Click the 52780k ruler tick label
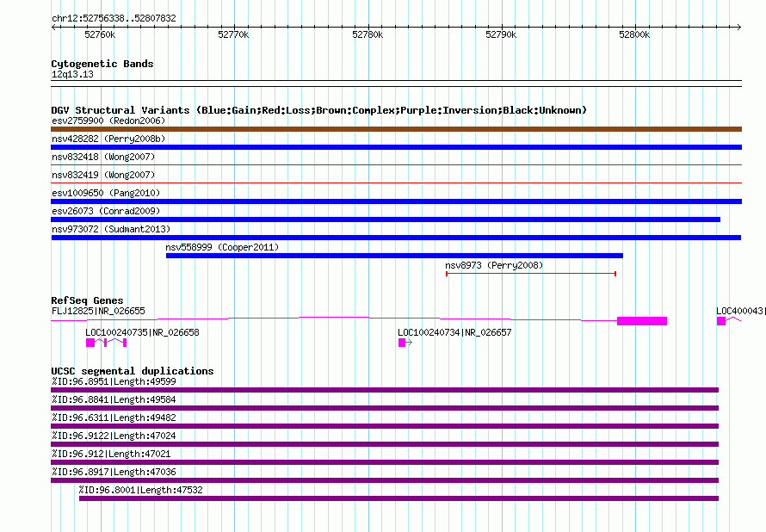The width and height of the screenshot is (766, 532). tap(368, 34)
